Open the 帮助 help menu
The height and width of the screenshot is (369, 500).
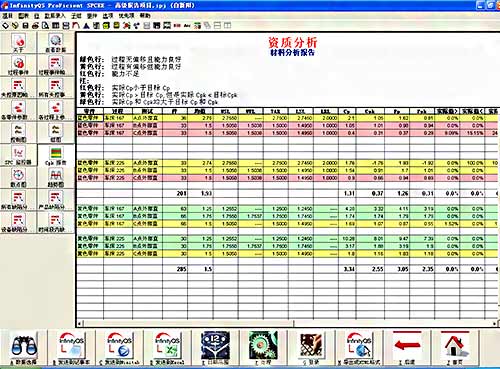pos(145,16)
